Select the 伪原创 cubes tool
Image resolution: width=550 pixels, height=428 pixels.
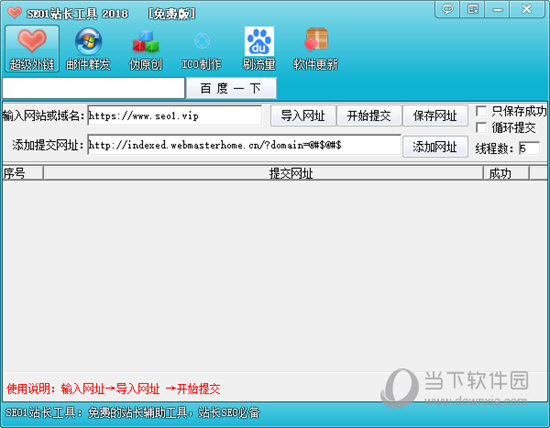click(145, 49)
